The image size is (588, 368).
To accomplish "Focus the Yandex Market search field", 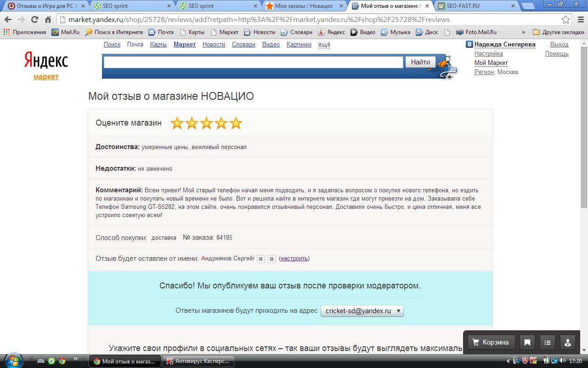I will (254, 62).
